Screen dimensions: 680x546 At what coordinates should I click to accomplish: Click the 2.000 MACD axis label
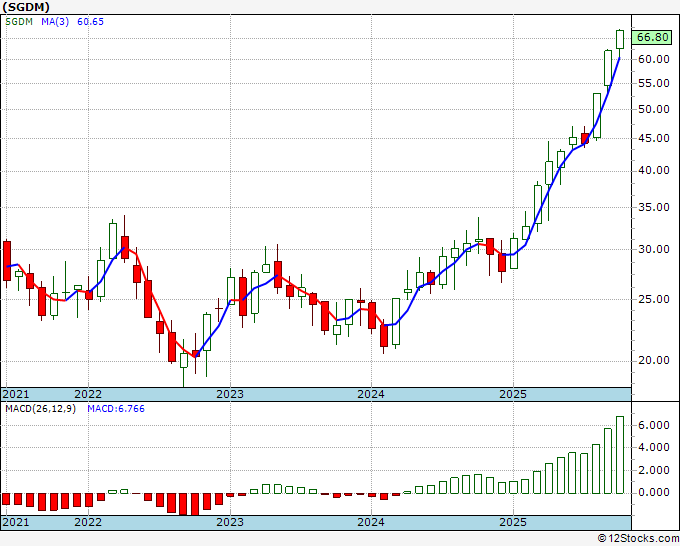[x=654, y=470]
